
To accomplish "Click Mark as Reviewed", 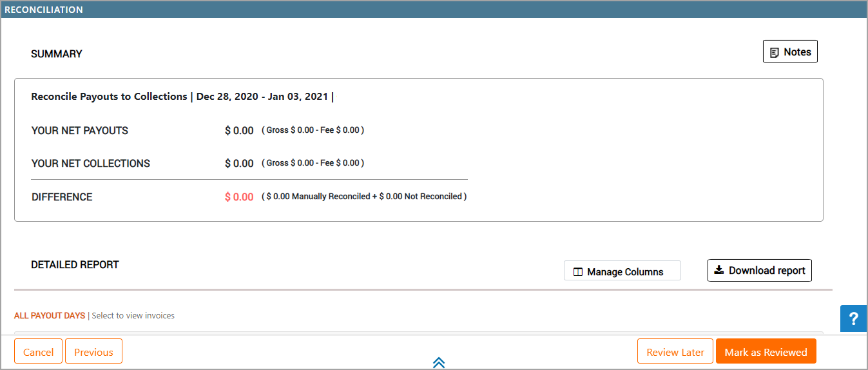I will tap(766, 351).
